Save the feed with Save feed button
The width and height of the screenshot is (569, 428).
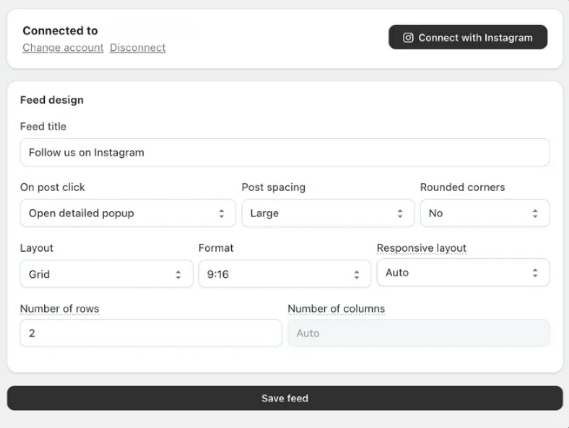pos(285,398)
